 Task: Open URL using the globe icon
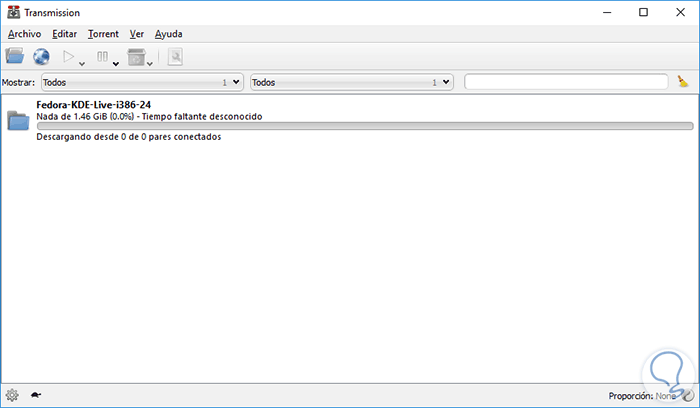coord(42,56)
